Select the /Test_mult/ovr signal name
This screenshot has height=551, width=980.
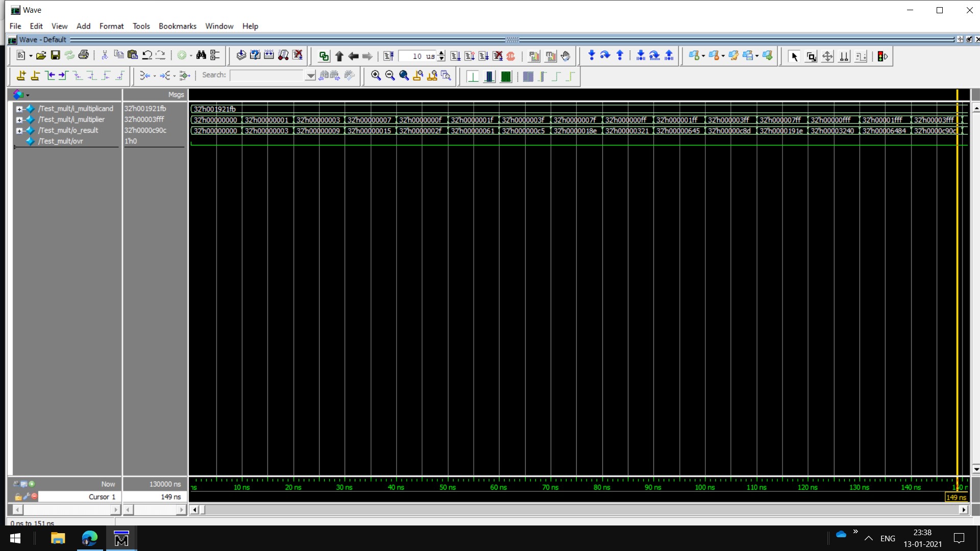click(60, 141)
